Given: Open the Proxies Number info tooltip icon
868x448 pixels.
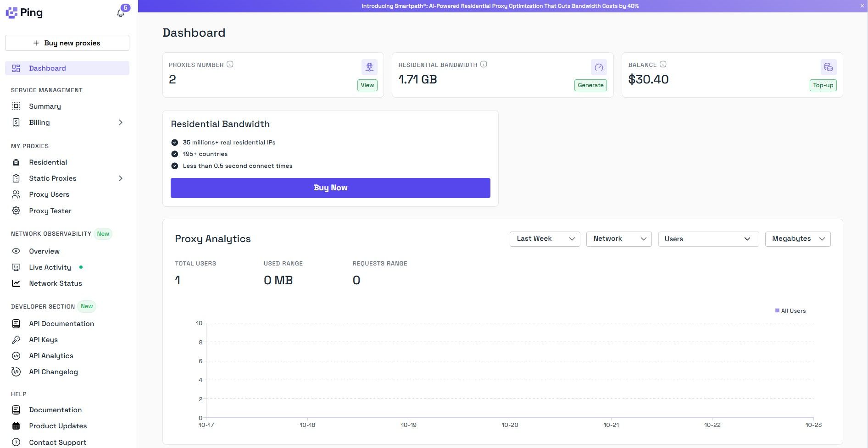Looking at the screenshot, I should pyautogui.click(x=230, y=64).
